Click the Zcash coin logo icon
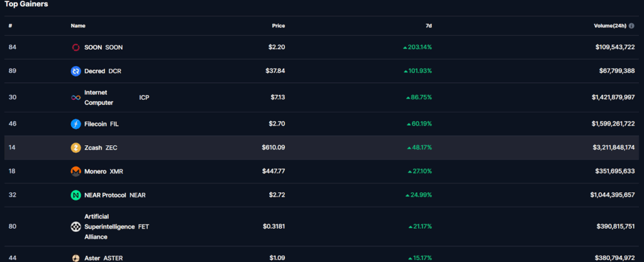 click(75, 148)
